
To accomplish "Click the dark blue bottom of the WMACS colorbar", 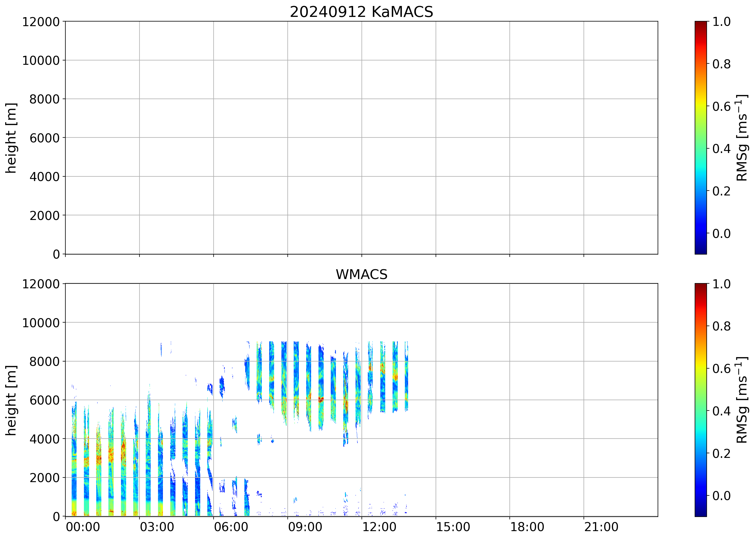I will pyautogui.click(x=700, y=512).
